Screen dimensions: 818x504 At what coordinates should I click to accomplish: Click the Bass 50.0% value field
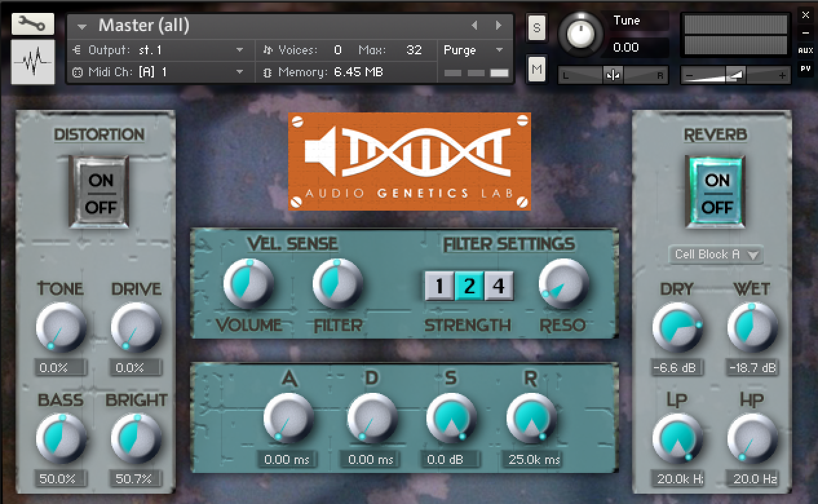(60, 479)
